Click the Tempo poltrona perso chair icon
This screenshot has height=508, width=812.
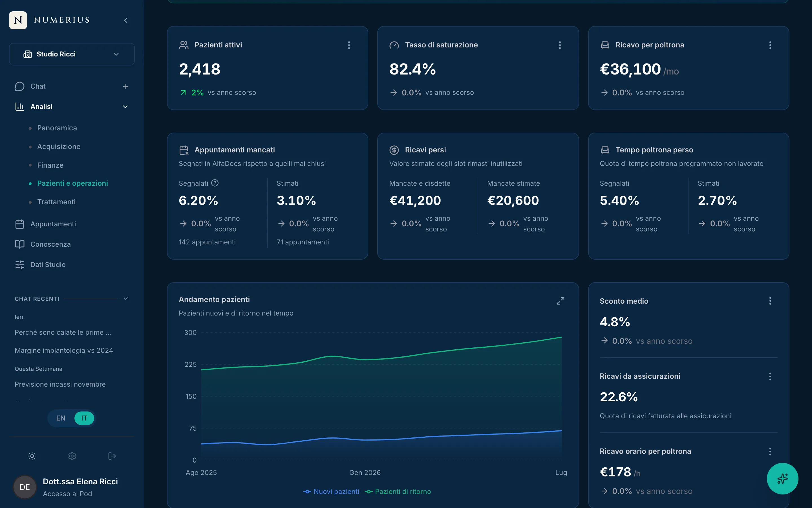coord(605,150)
